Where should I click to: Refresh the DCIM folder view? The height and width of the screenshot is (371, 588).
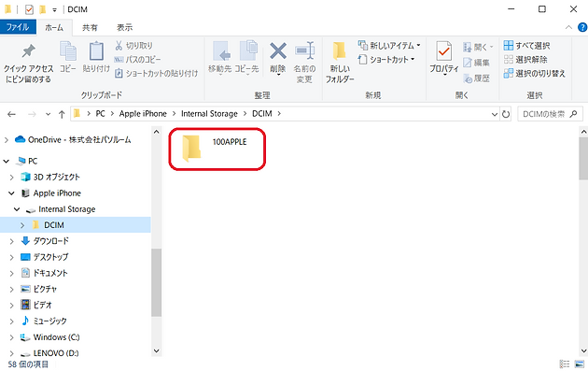[x=506, y=114]
